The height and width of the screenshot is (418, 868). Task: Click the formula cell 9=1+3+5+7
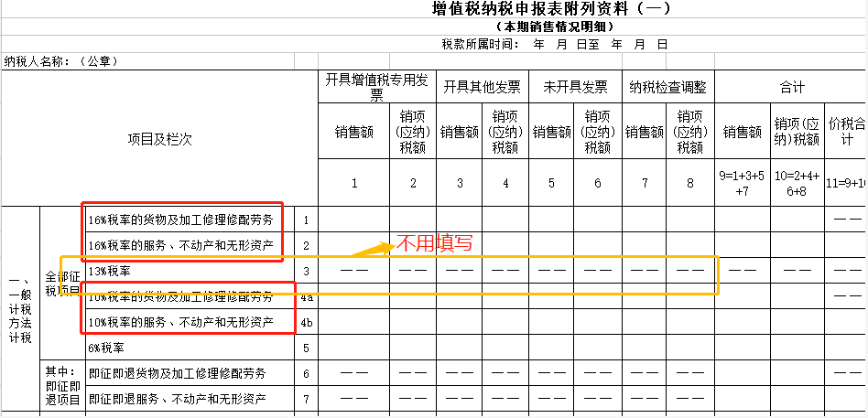coord(743,183)
